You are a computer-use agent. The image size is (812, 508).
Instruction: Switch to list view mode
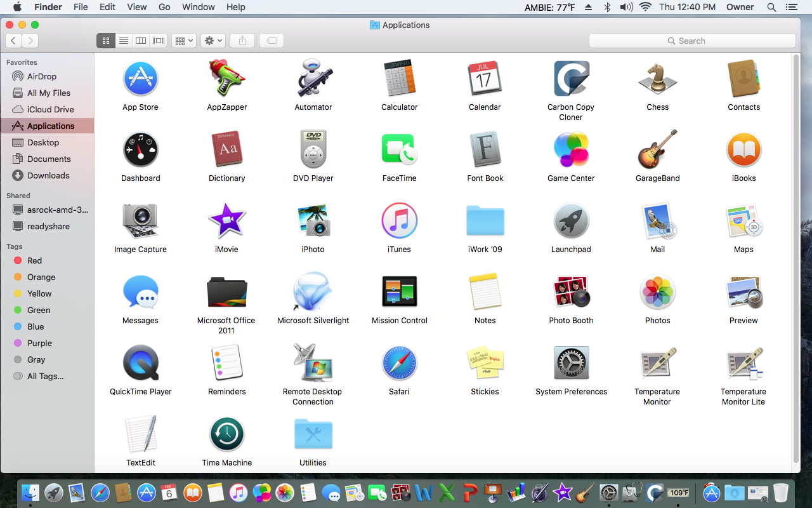click(124, 41)
